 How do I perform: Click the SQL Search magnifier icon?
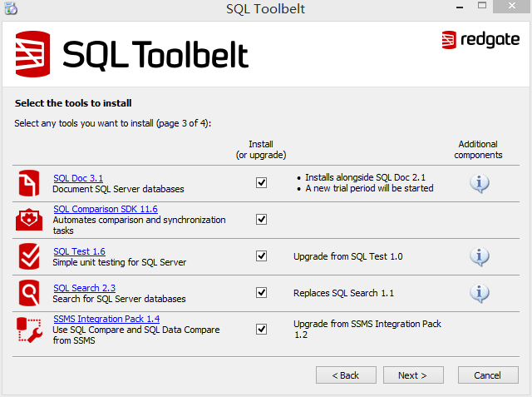29,293
